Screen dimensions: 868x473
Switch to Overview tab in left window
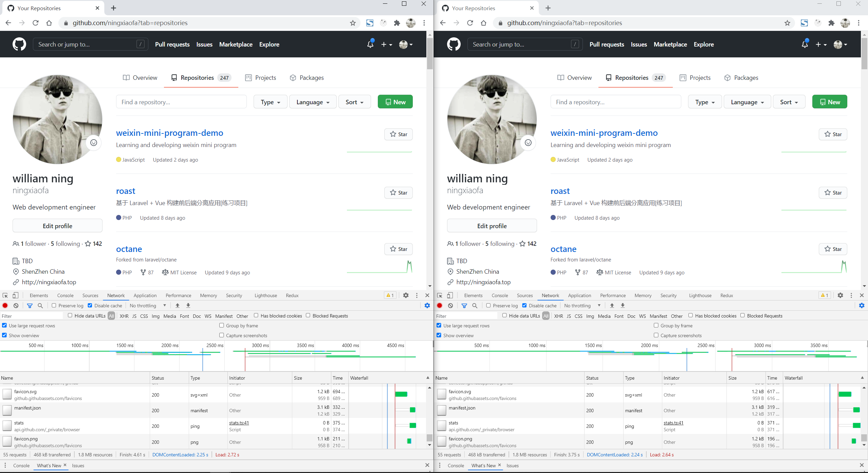click(140, 78)
